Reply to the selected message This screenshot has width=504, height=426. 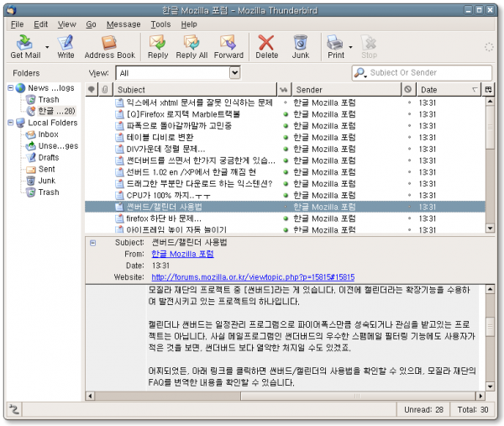(158, 46)
